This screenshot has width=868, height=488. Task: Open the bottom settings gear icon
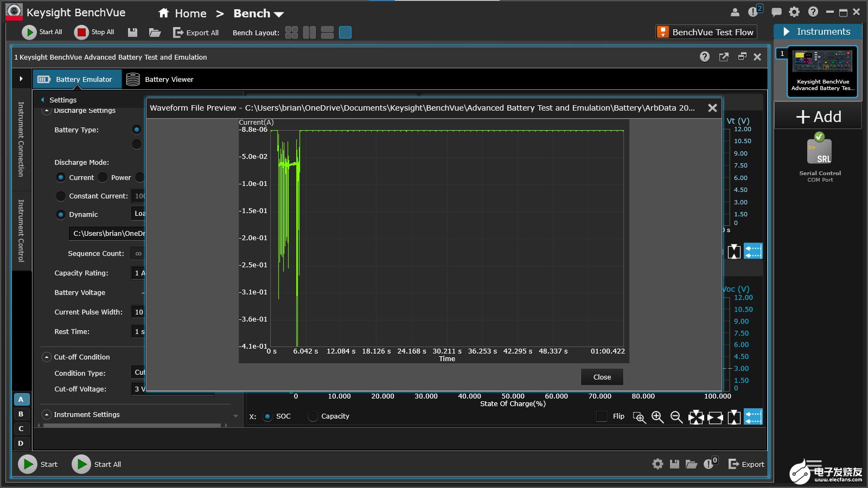[x=658, y=464]
